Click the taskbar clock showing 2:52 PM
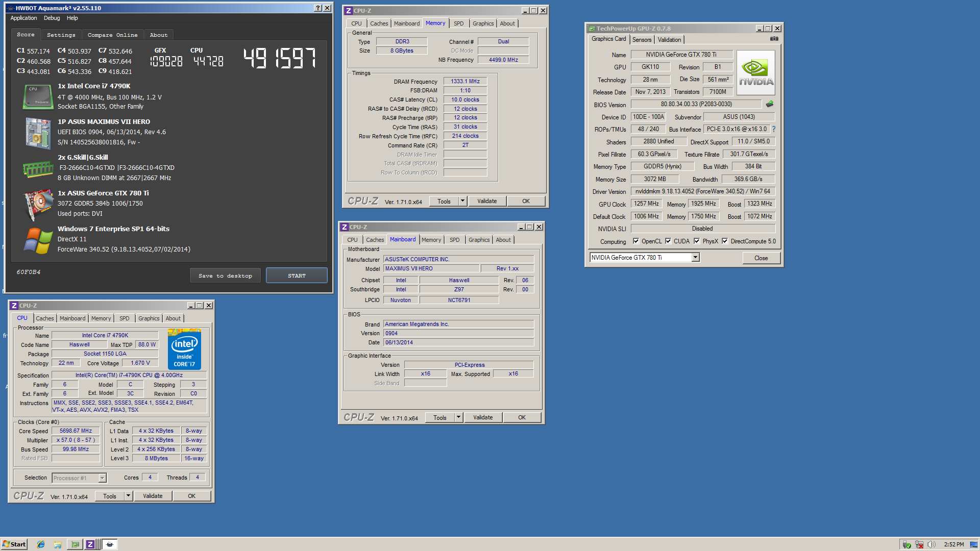The width and height of the screenshot is (980, 551). pos(953,544)
